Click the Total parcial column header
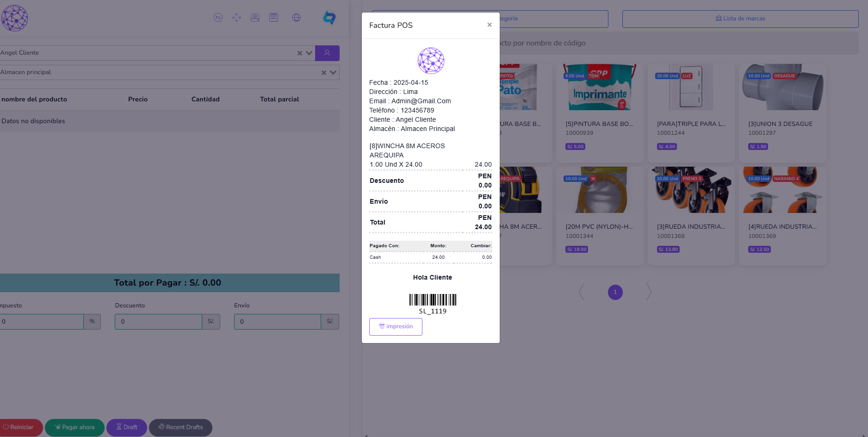868x437 pixels. 279,100
